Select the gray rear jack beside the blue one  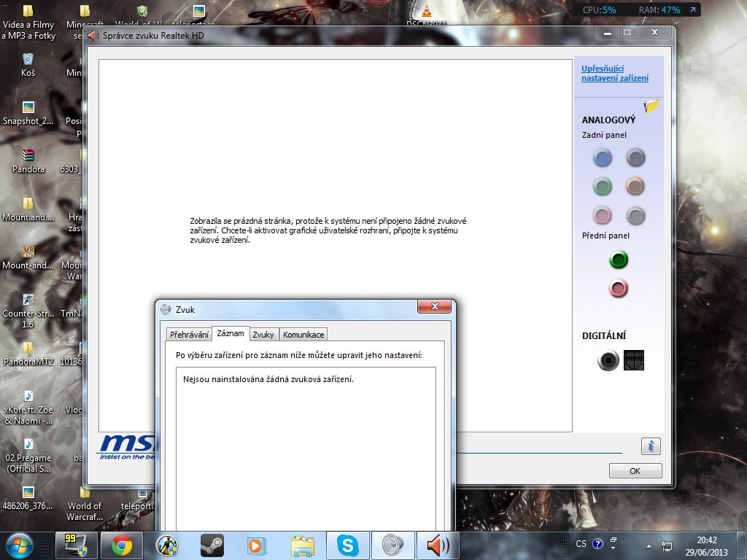(x=635, y=157)
